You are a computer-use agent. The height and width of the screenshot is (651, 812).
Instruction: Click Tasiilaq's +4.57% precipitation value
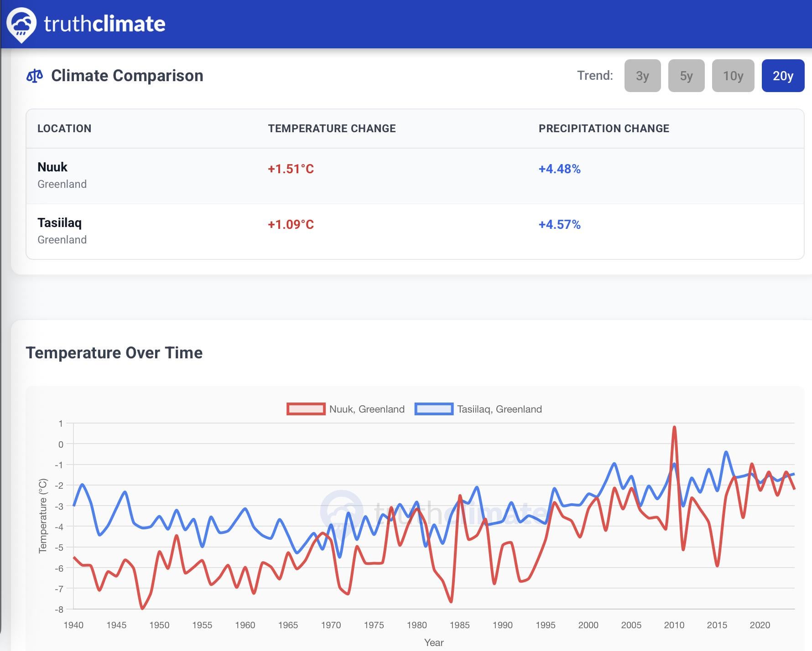point(559,225)
